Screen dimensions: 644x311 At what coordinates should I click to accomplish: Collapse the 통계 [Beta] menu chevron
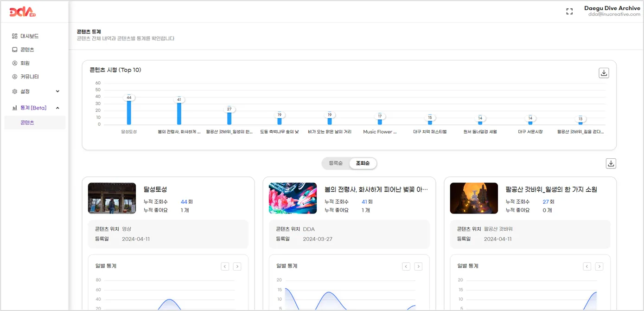[x=57, y=108]
